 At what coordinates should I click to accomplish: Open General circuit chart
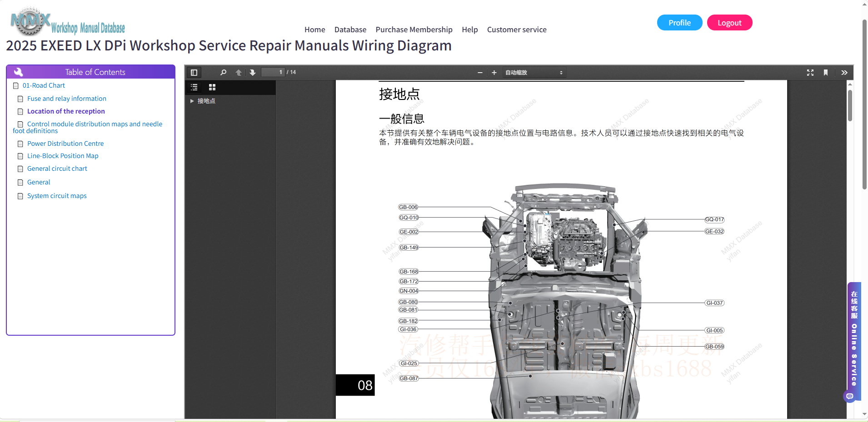point(57,169)
